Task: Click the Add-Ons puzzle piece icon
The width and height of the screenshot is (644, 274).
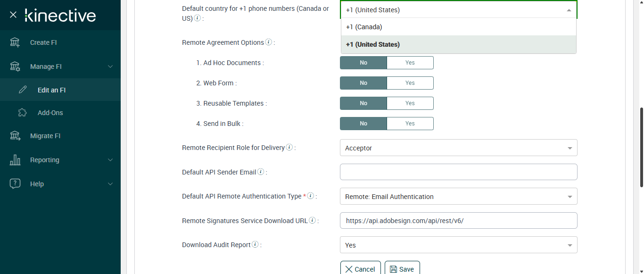Action: (x=22, y=113)
